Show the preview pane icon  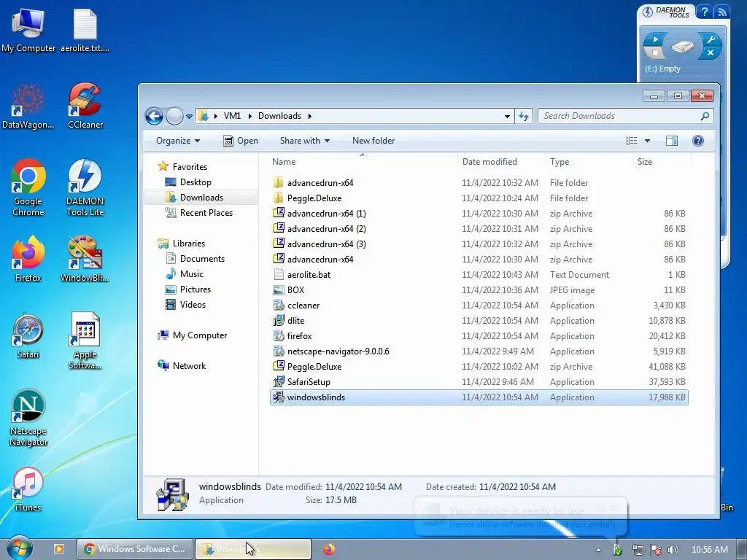tap(672, 141)
